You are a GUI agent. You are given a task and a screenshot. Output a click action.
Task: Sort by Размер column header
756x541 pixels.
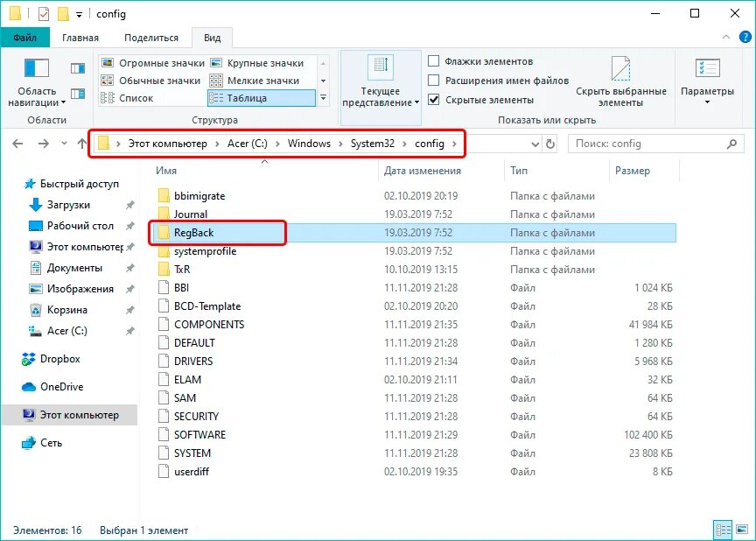coord(644,171)
